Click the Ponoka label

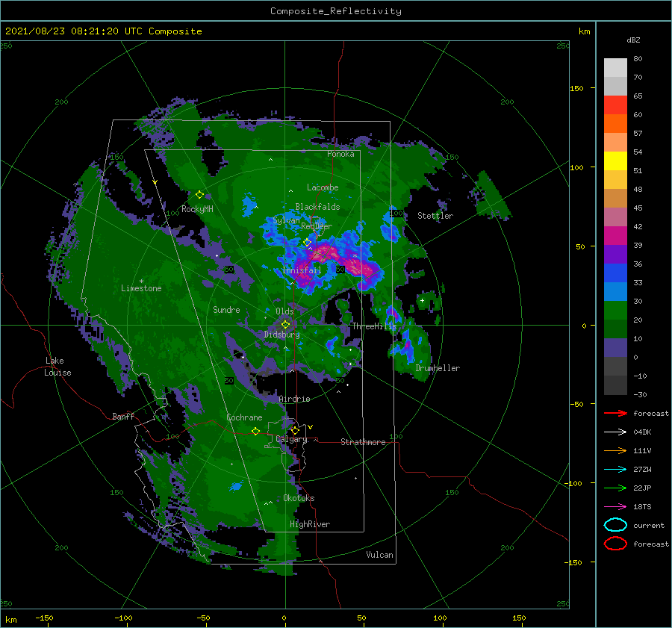click(x=340, y=154)
